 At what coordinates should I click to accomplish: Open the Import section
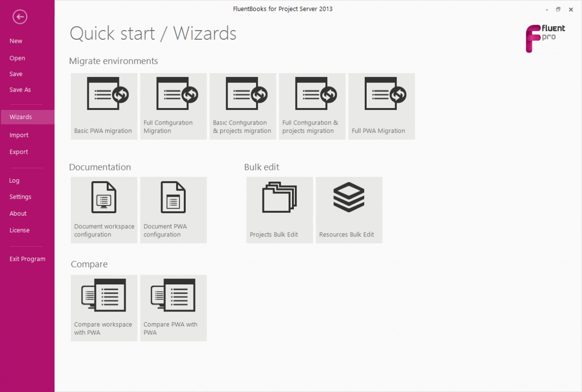coord(19,135)
